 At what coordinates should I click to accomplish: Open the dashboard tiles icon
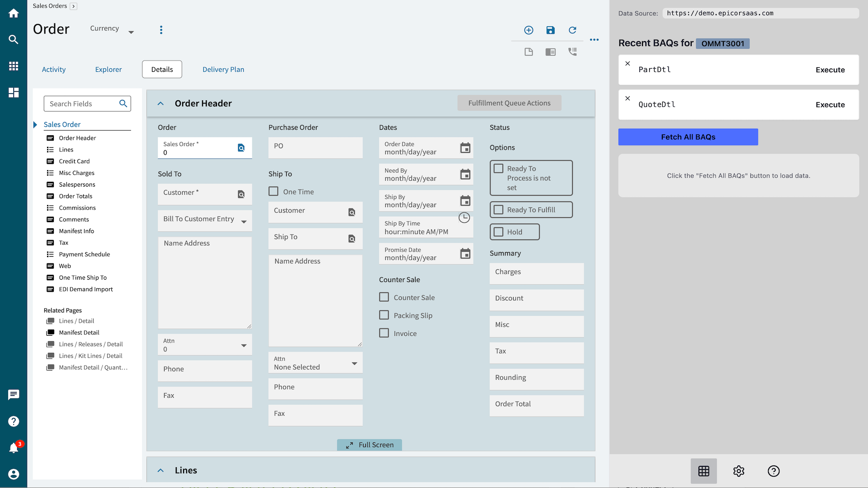click(x=14, y=93)
